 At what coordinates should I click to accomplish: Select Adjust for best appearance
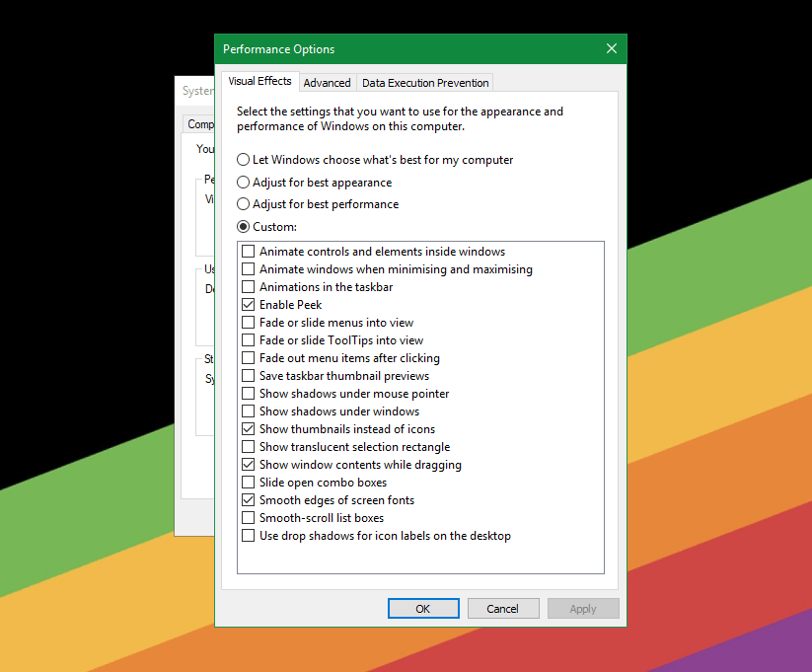243,183
